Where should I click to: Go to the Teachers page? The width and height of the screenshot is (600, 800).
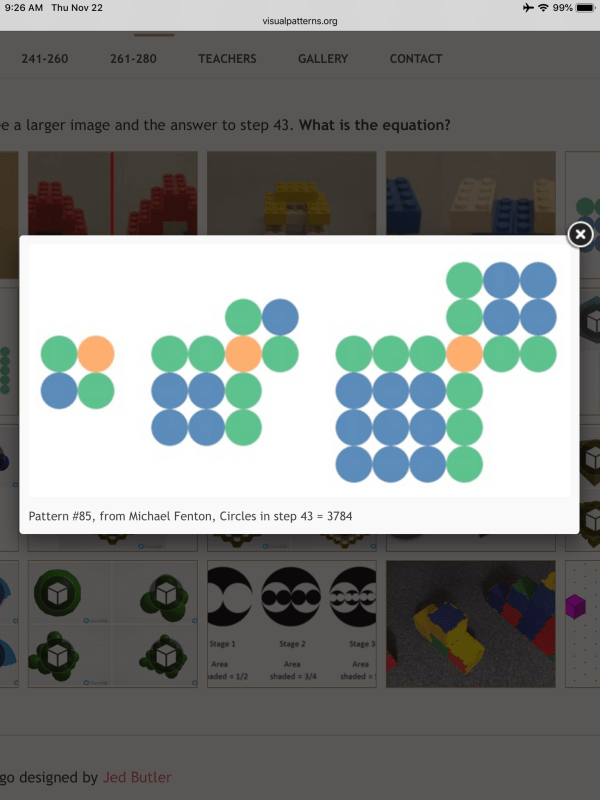(227, 59)
